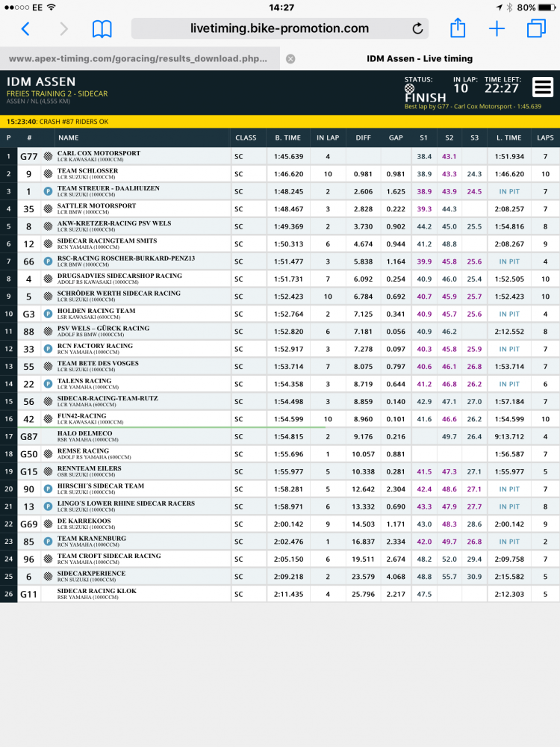Switch to the apex-timing.com results tab
Screen dimensions: 560x747
[x=138, y=58]
